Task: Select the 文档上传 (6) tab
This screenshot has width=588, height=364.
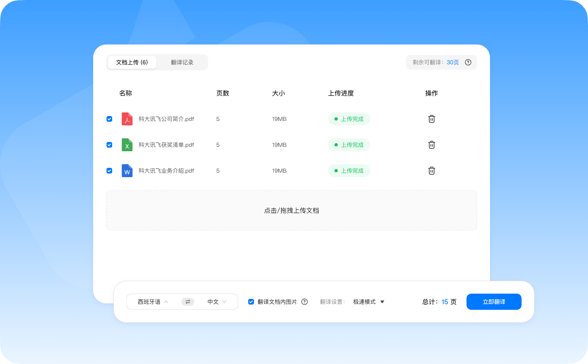Action: (132, 62)
